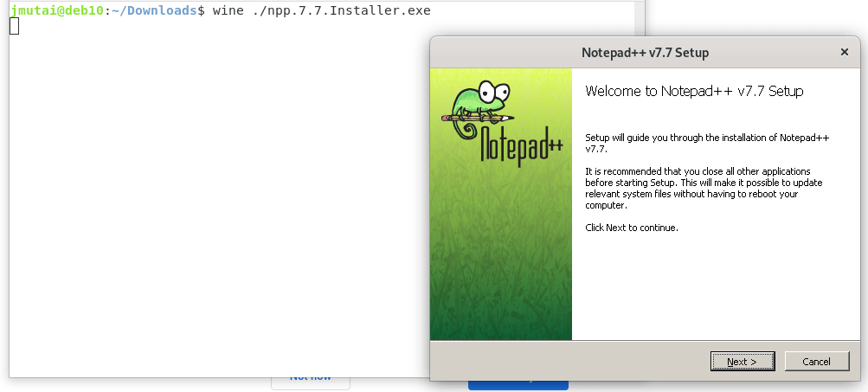Click the wine installer command in the terminal
Screen dimensions: 868x392
click(322, 10)
